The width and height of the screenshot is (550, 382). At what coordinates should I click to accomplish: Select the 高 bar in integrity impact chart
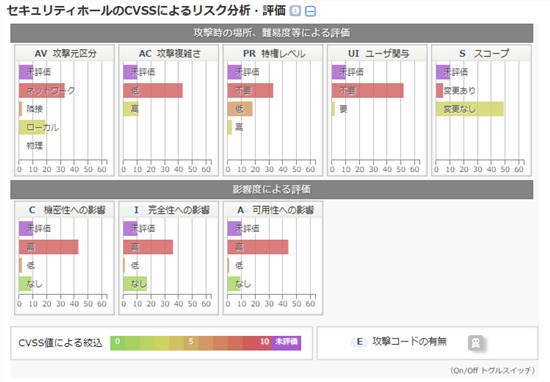point(148,247)
